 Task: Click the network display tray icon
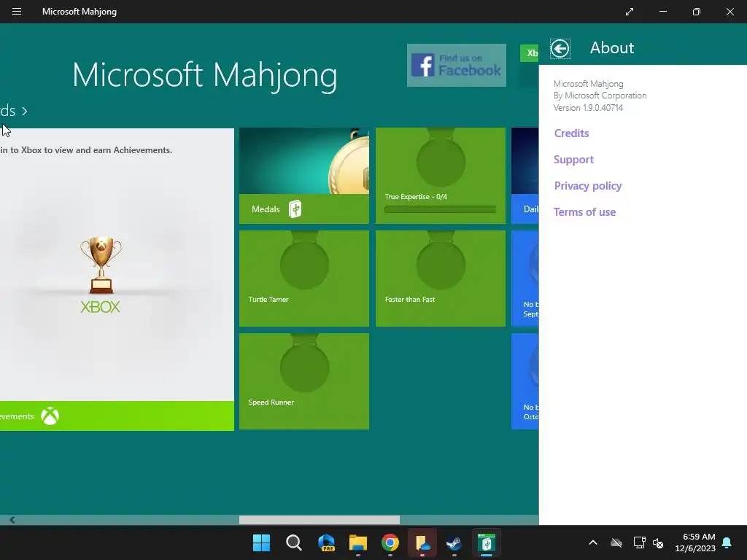639,542
